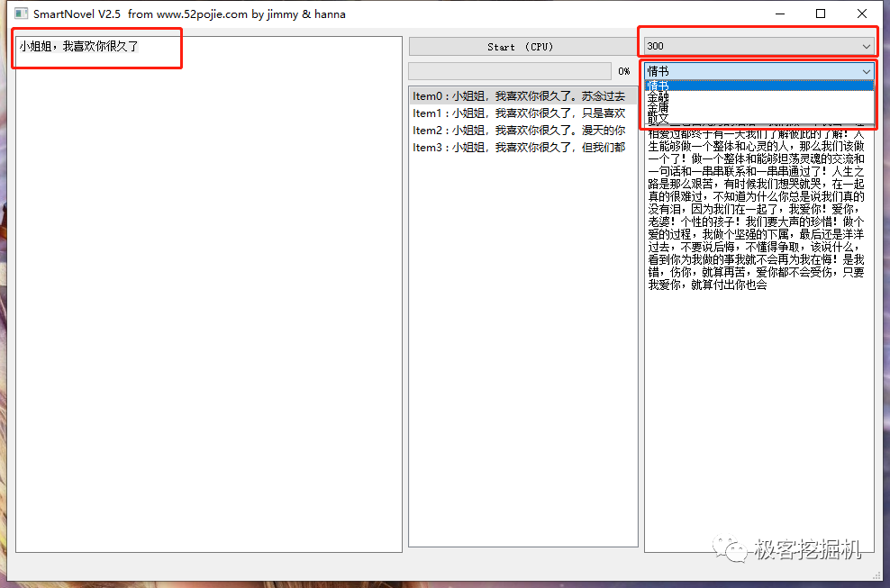Select Item2 result ending 漫天的你

pyautogui.click(x=522, y=130)
